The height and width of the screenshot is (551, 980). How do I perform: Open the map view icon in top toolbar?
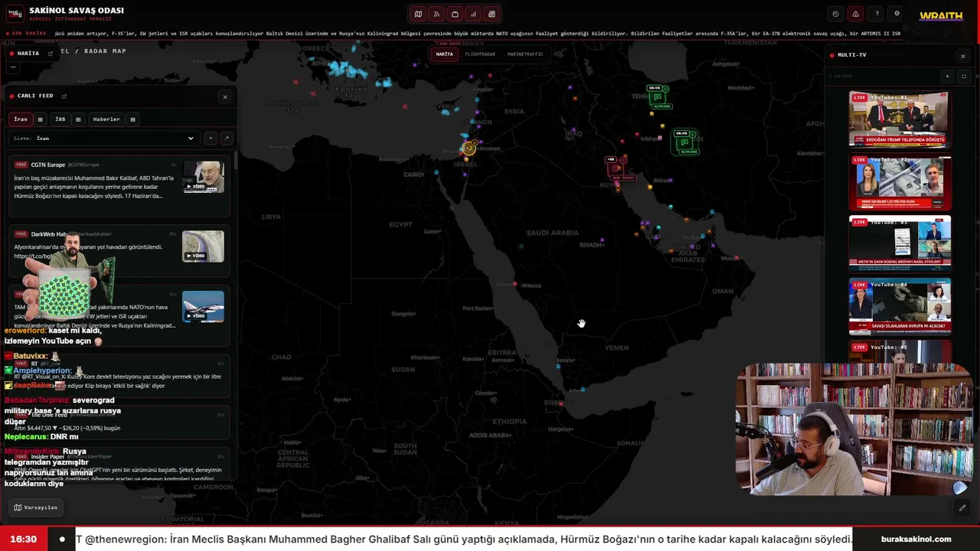pyautogui.click(x=418, y=14)
